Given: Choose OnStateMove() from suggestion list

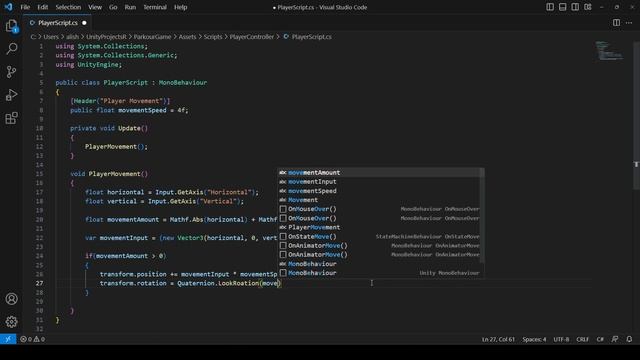Looking at the screenshot, I should pos(380,236).
